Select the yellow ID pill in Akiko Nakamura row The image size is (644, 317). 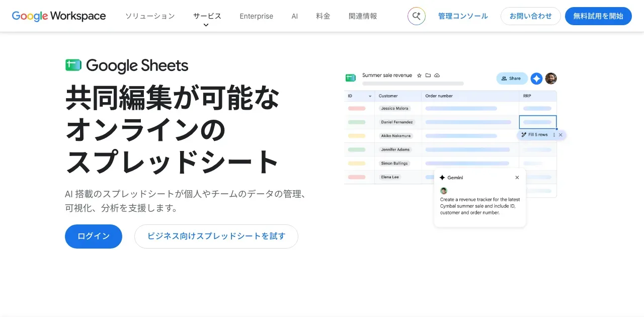(x=357, y=136)
